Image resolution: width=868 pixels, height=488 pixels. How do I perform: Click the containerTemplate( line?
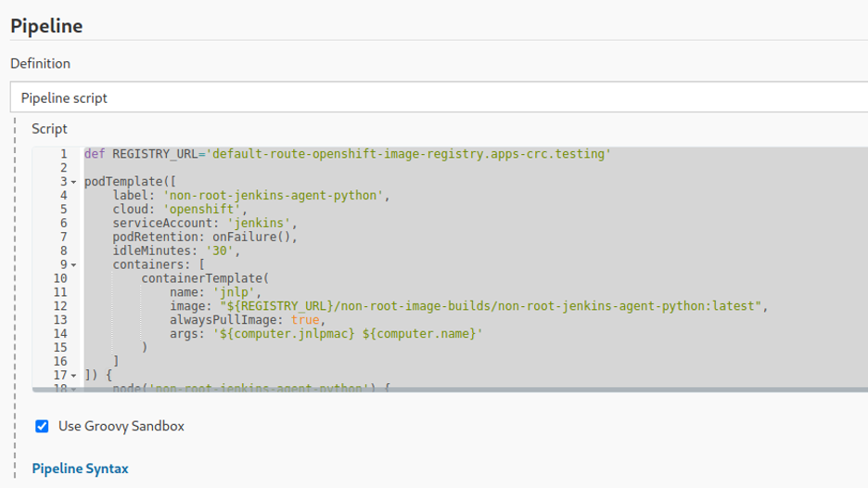204,278
